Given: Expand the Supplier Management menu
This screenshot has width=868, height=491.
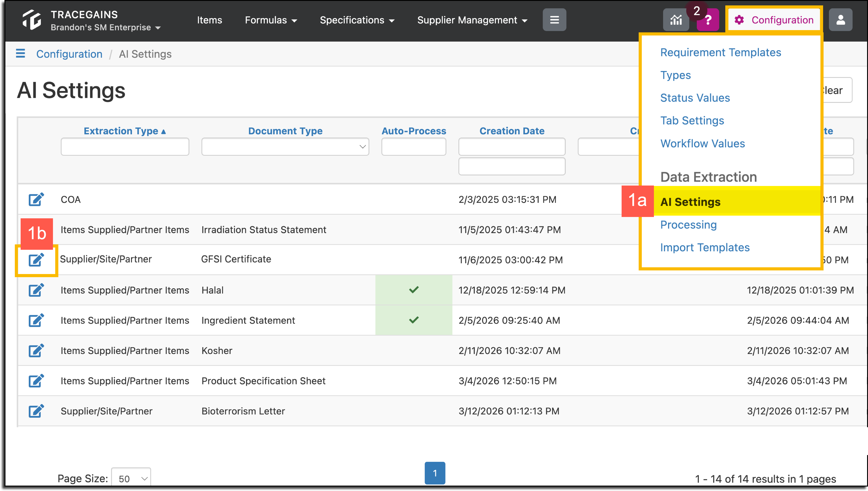Looking at the screenshot, I should (x=472, y=20).
